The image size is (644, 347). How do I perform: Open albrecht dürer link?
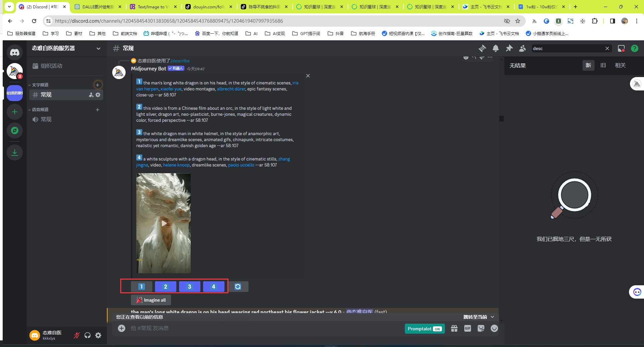(x=231, y=89)
